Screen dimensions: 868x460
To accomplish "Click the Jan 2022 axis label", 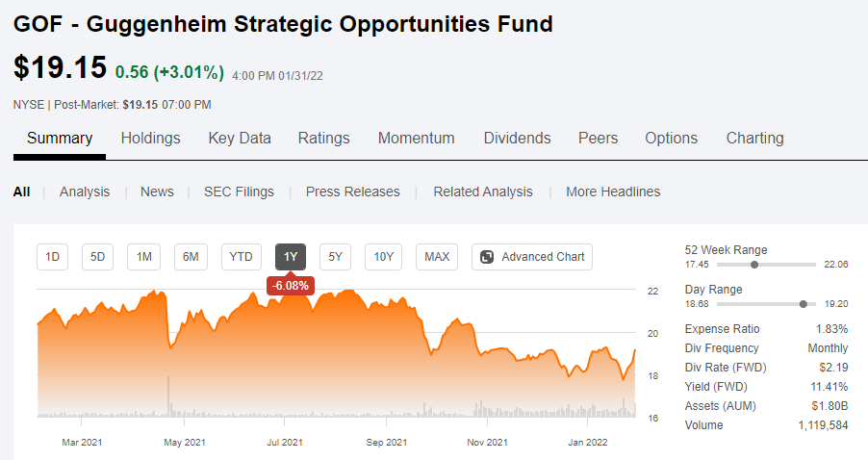I will point(587,443).
